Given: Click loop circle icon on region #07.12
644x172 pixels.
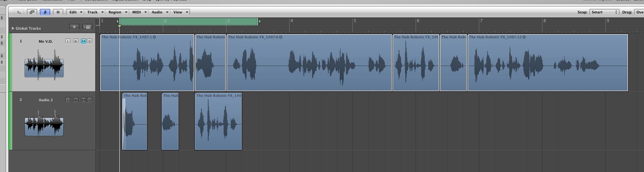Looking at the screenshot, I should pos(525,37).
